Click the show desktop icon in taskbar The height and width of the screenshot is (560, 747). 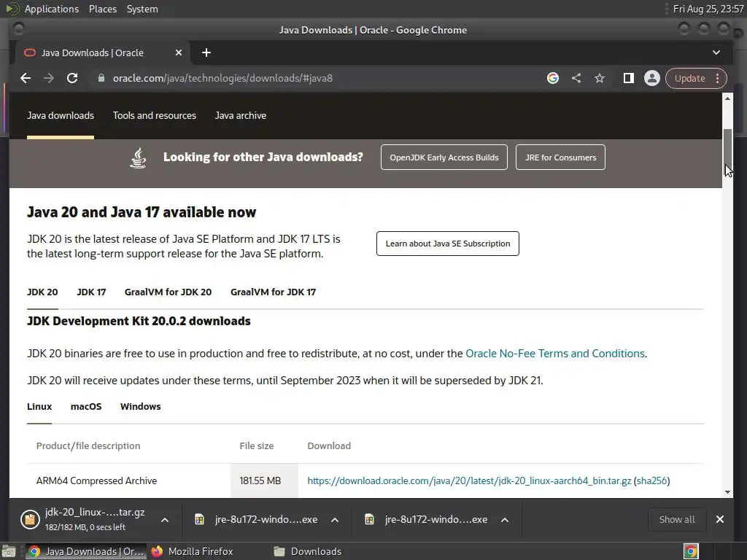pyautogui.click(x=9, y=551)
